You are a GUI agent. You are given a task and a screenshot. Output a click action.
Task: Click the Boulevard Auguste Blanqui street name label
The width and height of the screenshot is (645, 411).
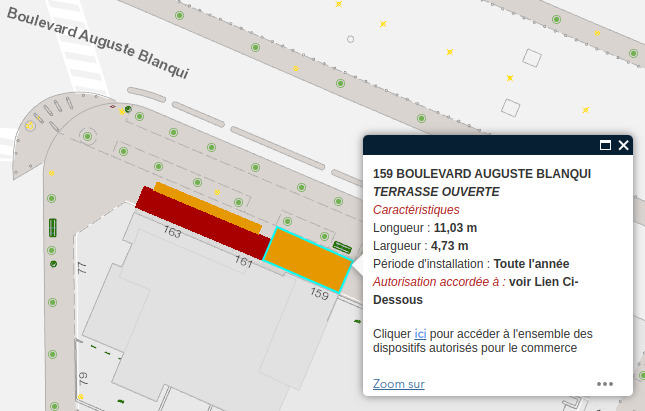pyautogui.click(x=95, y=45)
